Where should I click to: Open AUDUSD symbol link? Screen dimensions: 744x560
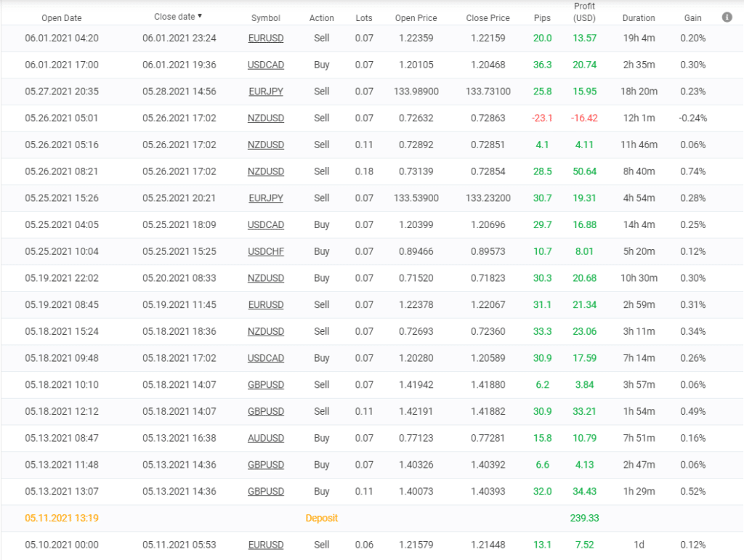point(266,438)
